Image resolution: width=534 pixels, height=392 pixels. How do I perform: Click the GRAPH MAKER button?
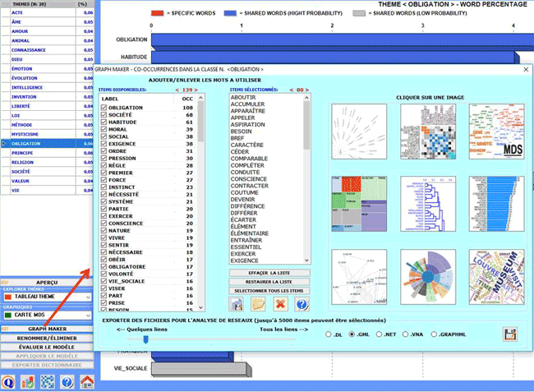point(47,329)
